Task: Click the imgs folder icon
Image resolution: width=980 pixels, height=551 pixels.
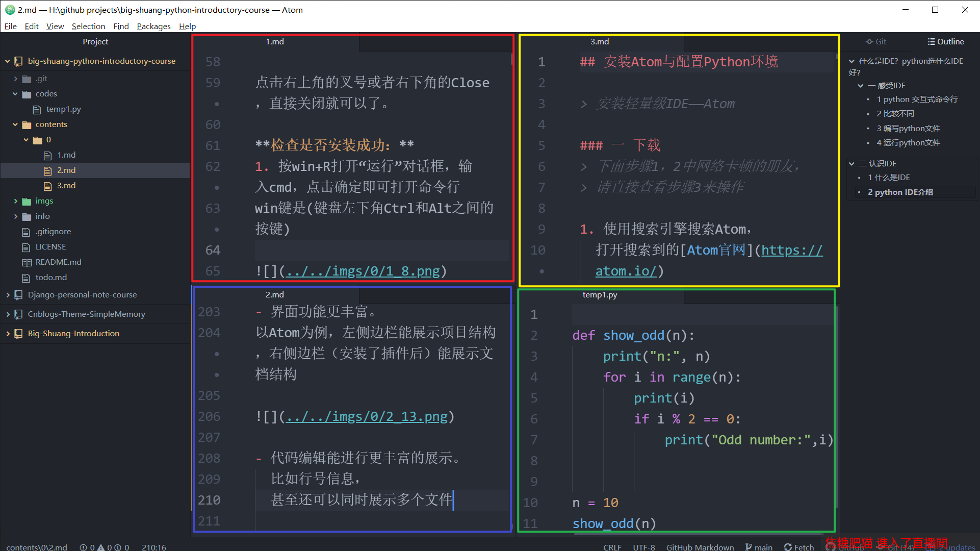Action: click(x=27, y=202)
